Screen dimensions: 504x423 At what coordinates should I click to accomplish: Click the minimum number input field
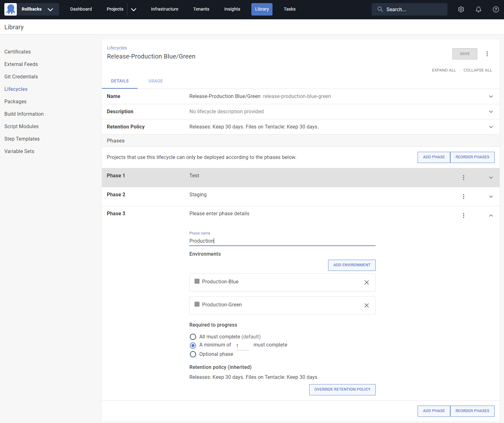(242, 345)
